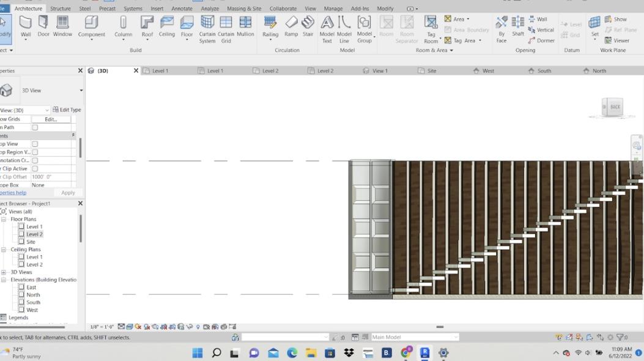
Task: Close the Project Browser panel
Action: tap(80, 203)
